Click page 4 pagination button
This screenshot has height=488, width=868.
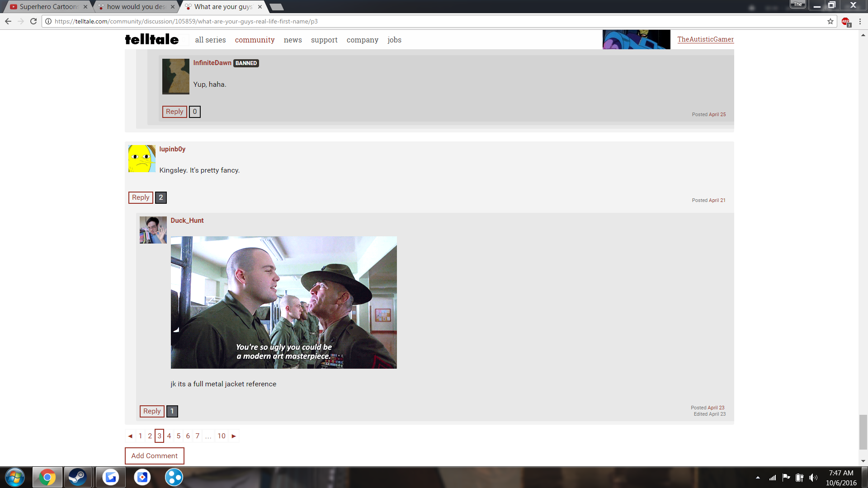[169, 435]
